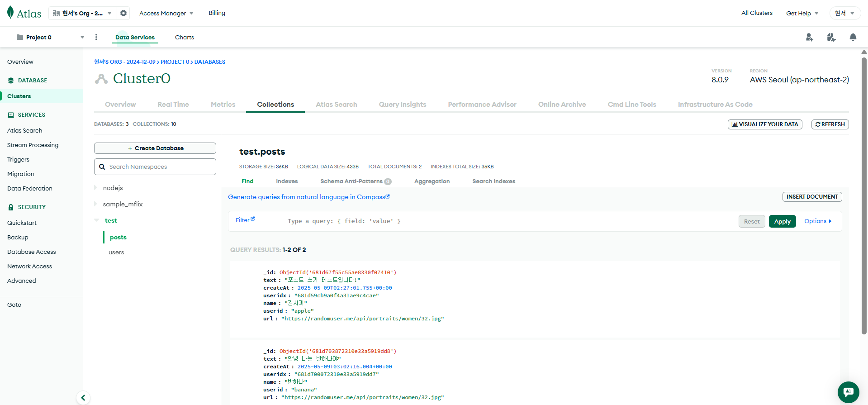Click Insert Document button
The image size is (868, 405).
click(812, 196)
